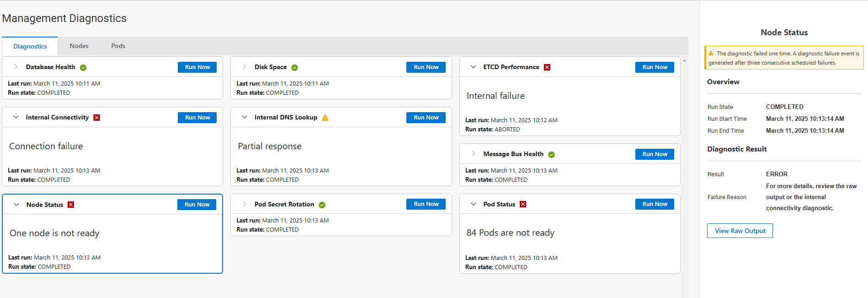Click the yellow warning icon beside Internal DNS Lookup
Image resolution: width=868 pixels, height=298 pixels.
[x=325, y=118]
